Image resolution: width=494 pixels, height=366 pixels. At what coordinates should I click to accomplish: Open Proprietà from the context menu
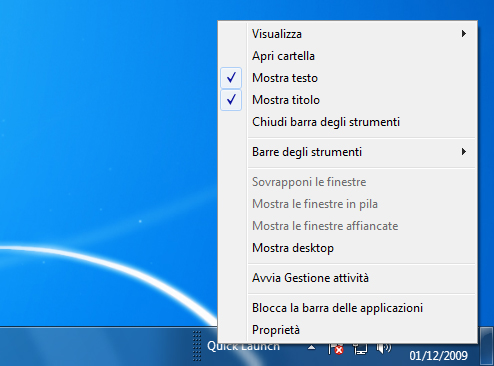coord(347,330)
